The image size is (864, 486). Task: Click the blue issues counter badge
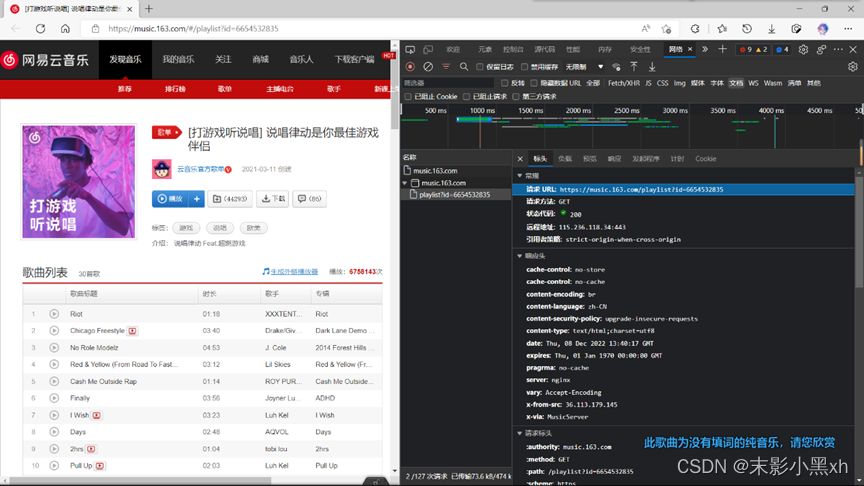(x=782, y=50)
